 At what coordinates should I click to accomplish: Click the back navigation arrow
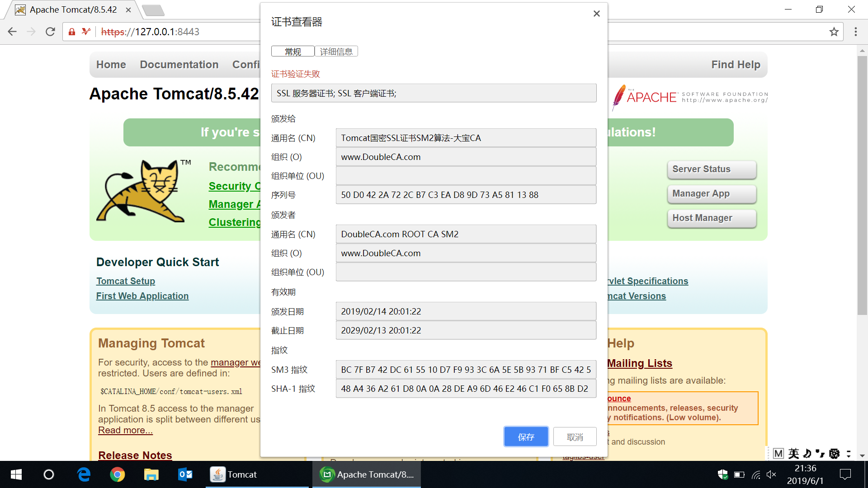point(12,32)
